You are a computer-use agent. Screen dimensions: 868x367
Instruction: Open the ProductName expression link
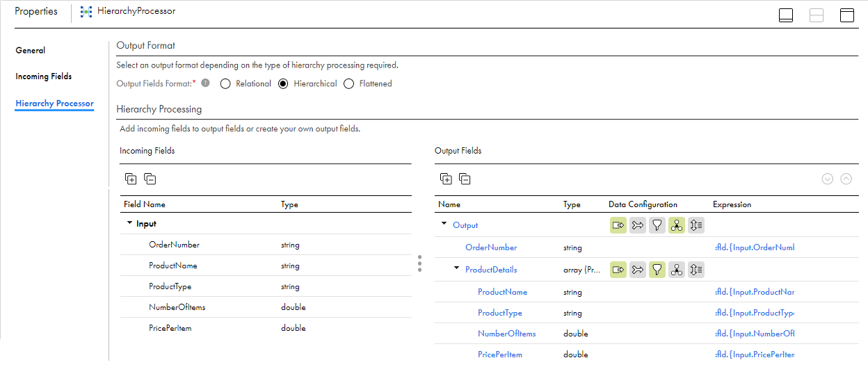point(754,292)
